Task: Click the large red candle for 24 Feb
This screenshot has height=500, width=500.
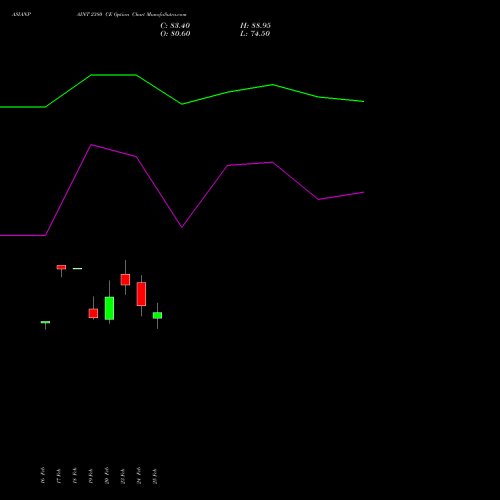Action: click(141, 294)
